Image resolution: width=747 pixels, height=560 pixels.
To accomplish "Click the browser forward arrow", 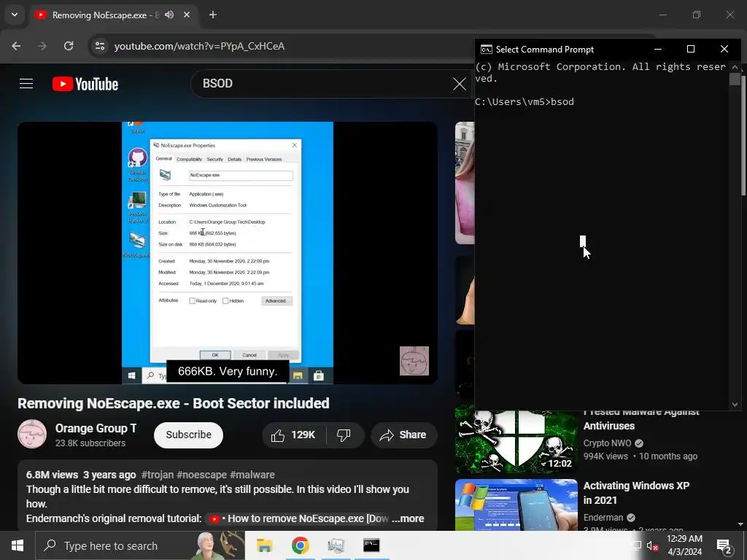I will click(42, 46).
